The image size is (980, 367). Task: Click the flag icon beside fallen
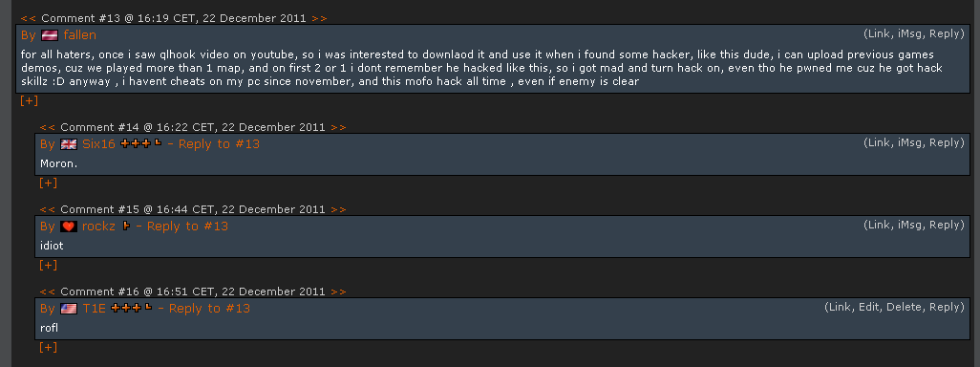[x=50, y=35]
